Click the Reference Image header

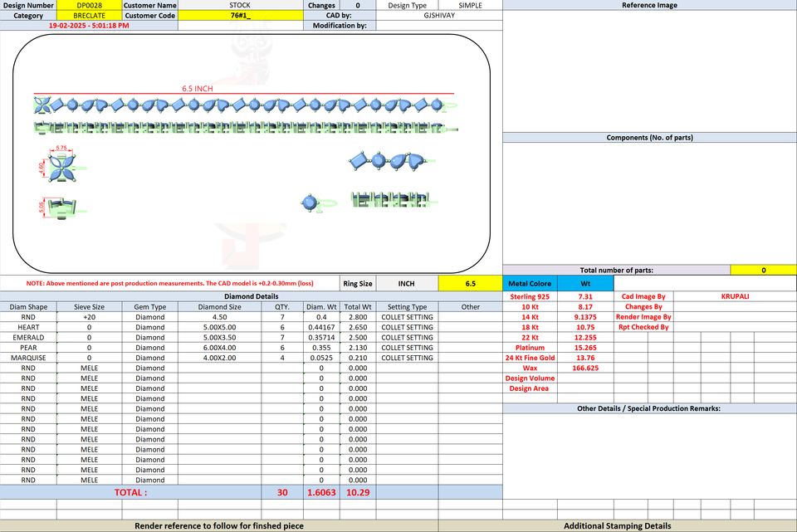click(x=649, y=5)
